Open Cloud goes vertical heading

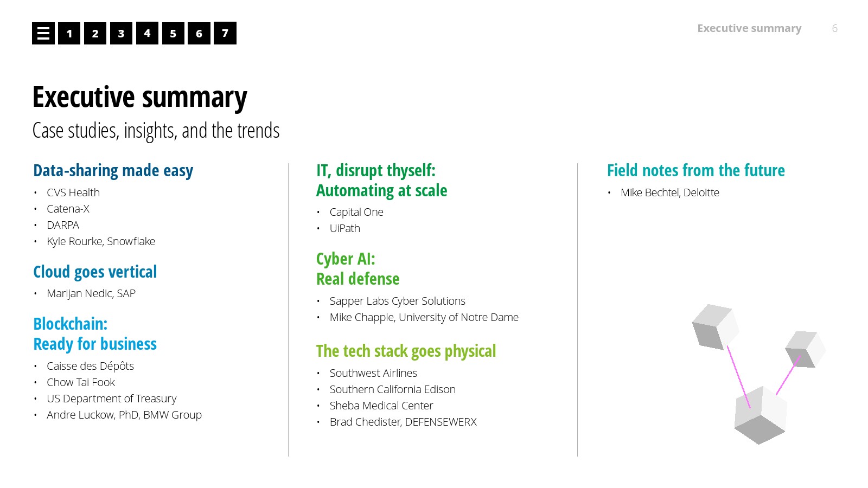(x=95, y=272)
